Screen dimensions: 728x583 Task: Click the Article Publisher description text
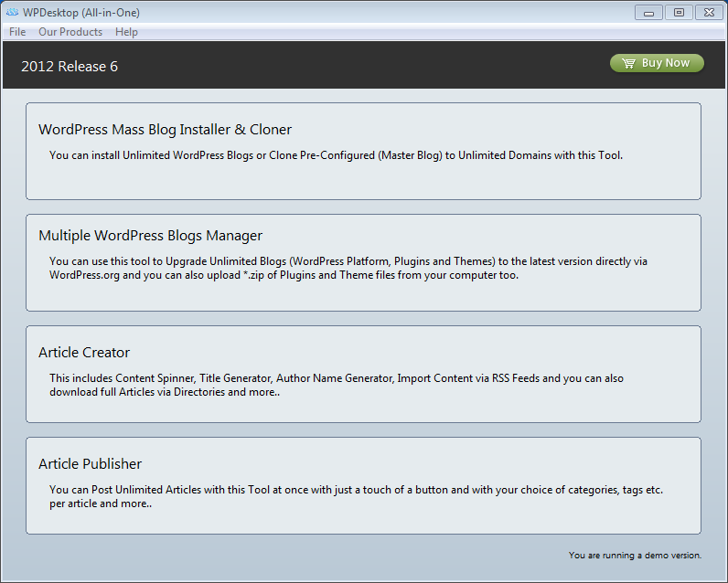356,496
